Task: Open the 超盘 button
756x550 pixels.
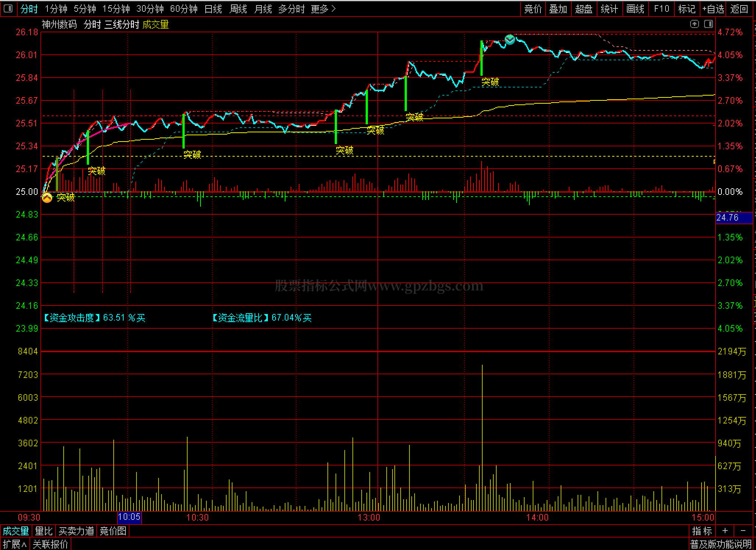Action: click(x=584, y=9)
